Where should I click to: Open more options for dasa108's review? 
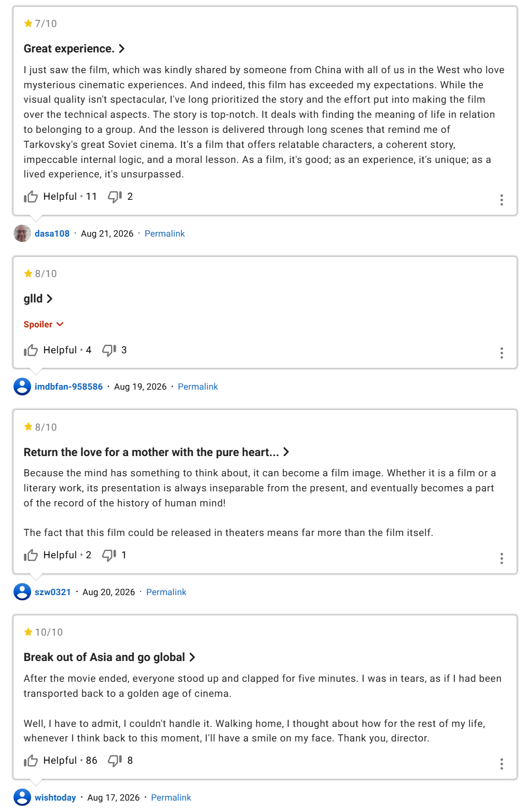[502, 200]
